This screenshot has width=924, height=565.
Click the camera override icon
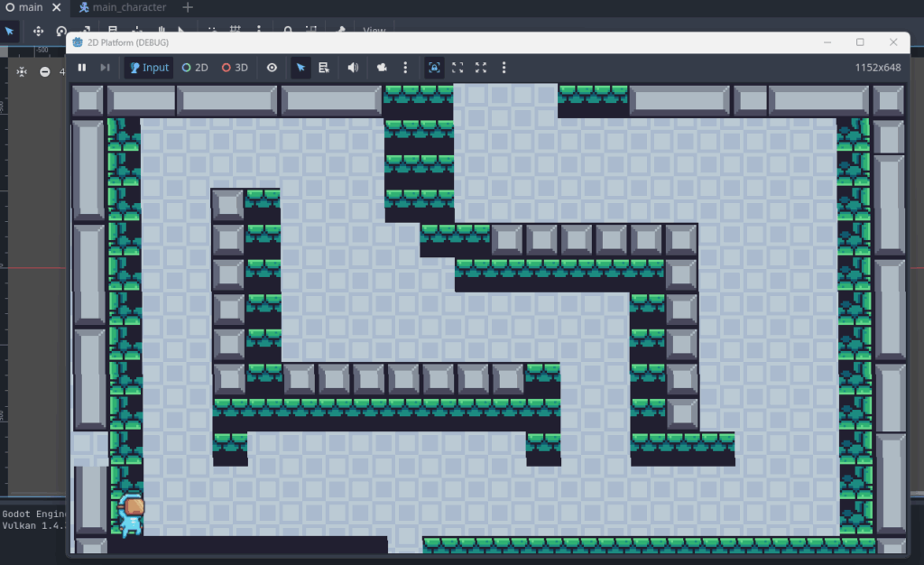pos(382,68)
